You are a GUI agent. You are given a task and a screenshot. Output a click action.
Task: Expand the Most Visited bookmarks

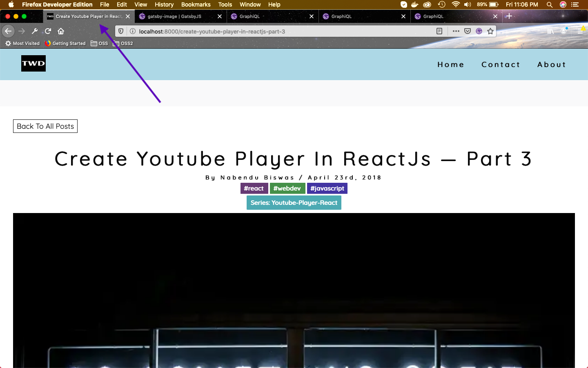coord(22,43)
